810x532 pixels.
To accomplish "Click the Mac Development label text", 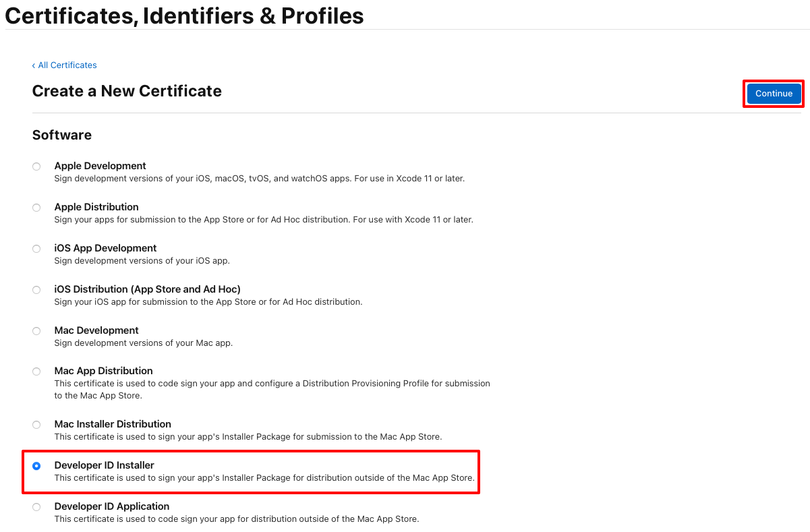I will tap(96, 330).
